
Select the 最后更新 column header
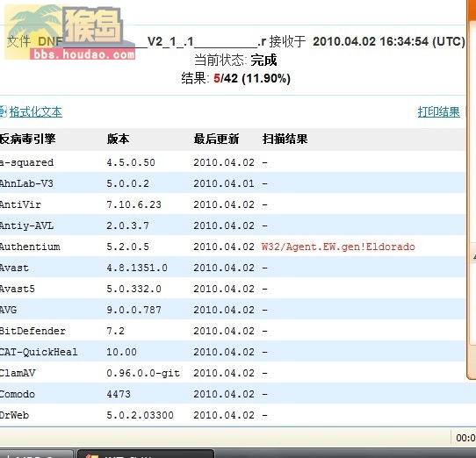[x=216, y=139]
